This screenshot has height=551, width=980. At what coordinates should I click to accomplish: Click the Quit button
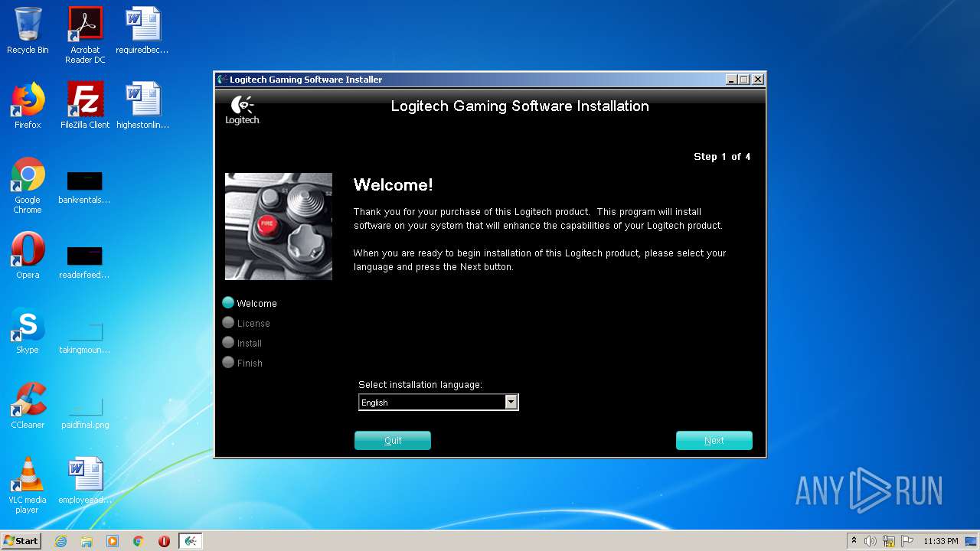coord(393,441)
